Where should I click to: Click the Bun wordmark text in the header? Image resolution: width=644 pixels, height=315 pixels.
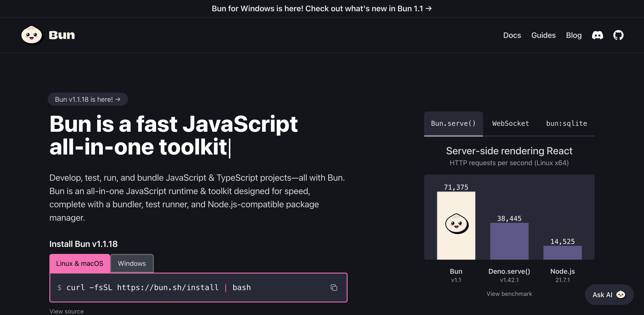coord(62,35)
